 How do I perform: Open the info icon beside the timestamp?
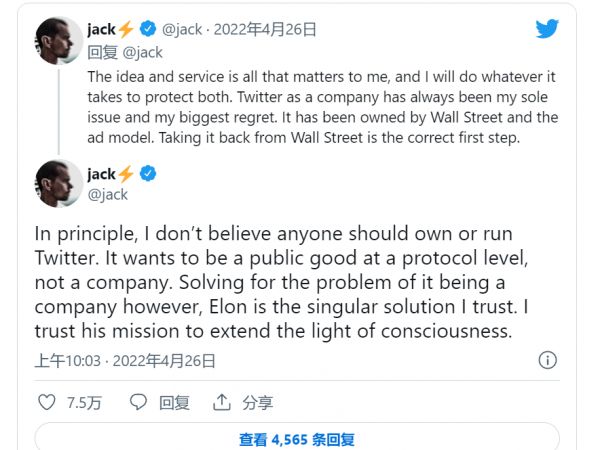click(x=549, y=360)
